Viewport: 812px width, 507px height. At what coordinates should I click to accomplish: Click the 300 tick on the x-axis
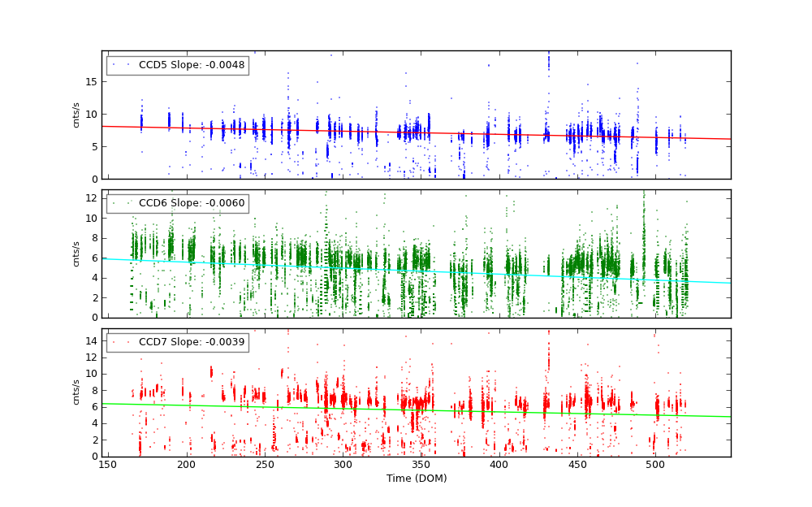343,465
